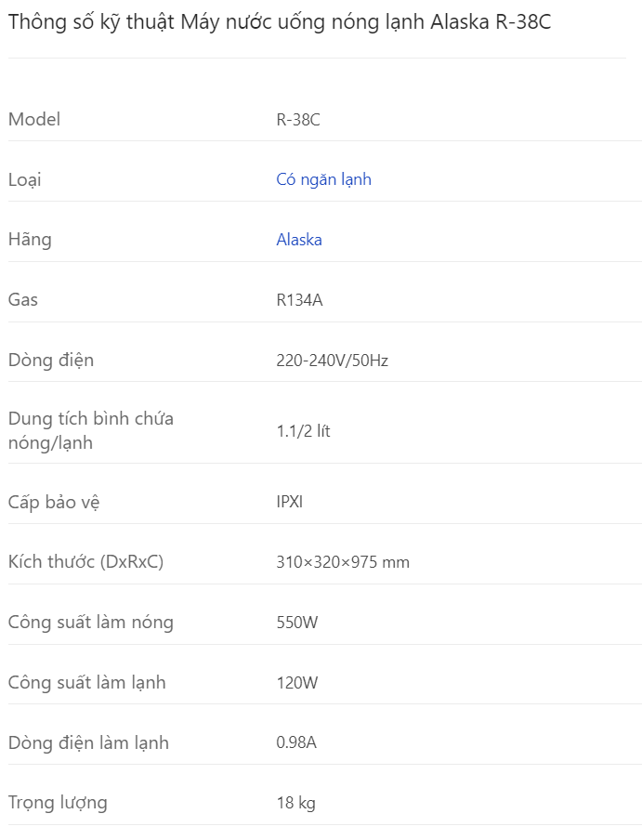Click the 550W heating power value
Image resolution: width=642 pixels, height=840 pixels.
(297, 623)
